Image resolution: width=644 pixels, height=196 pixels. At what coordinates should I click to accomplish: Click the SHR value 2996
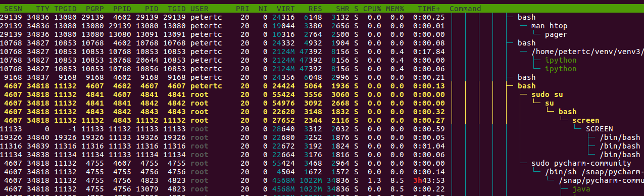coord(340,77)
